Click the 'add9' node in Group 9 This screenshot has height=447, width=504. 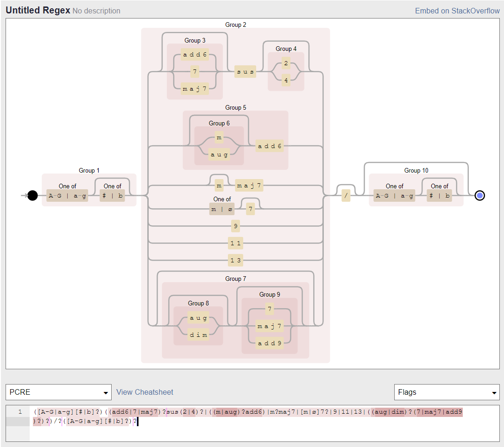point(269,343)
